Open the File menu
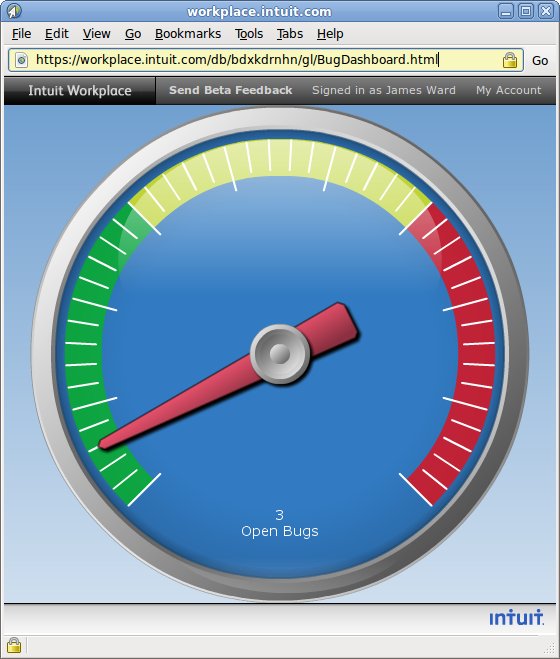 point(21,34)
